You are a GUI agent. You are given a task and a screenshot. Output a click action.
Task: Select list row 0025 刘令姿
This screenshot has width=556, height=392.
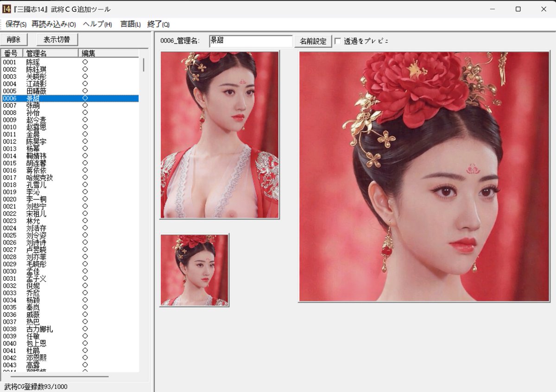click(70, 235)
